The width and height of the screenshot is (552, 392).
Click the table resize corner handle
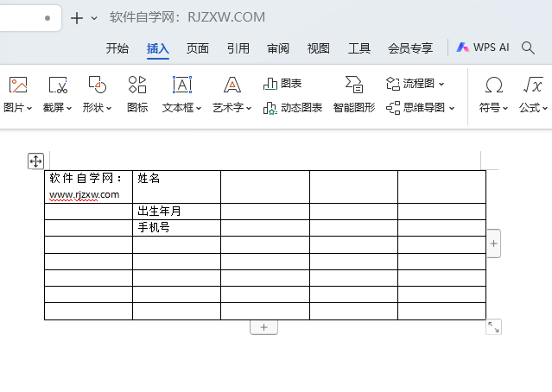tap(493, 327)
